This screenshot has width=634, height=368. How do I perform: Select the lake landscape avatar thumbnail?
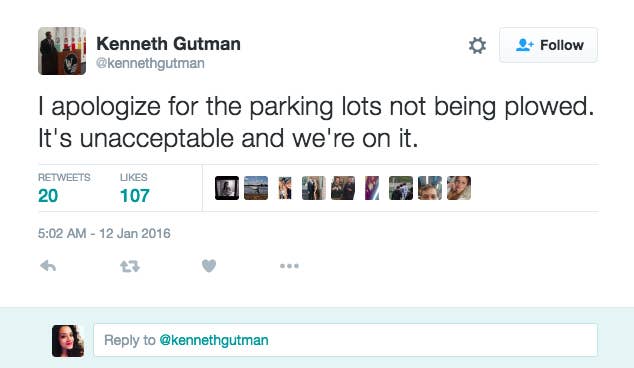[x=256, y=188]
